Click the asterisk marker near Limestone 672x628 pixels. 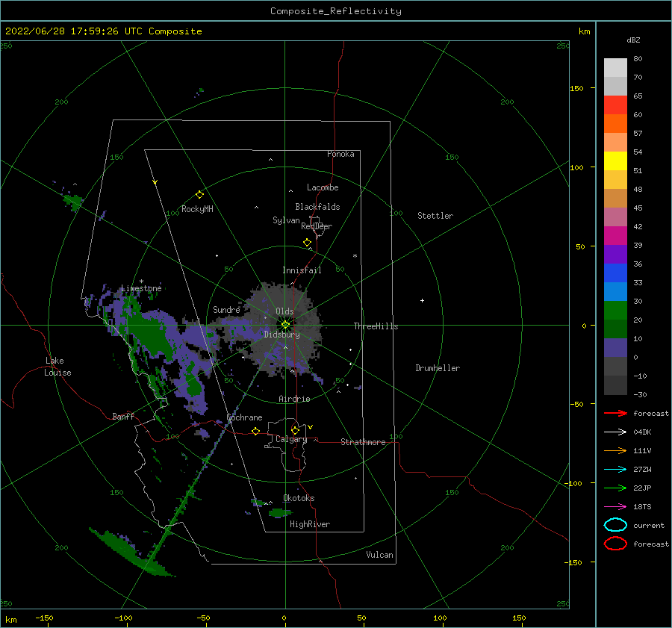(141, 282)
